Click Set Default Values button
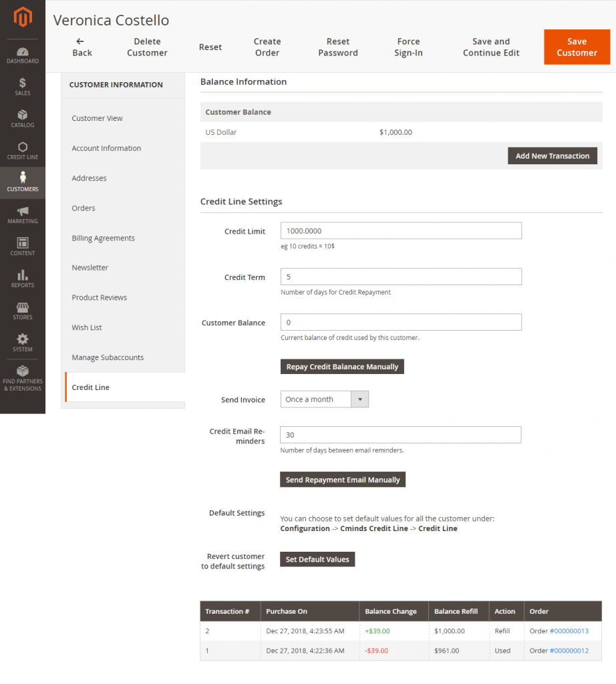The height and width of the screenshot is (684, 616). [x=317, y=559]
